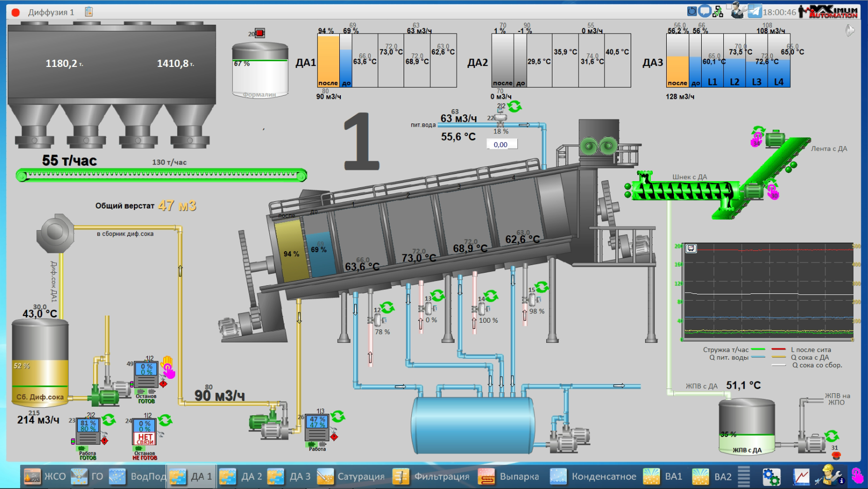
Task: Toggle auto mode arrows on frequency drive 23
Action: [109, 420]
